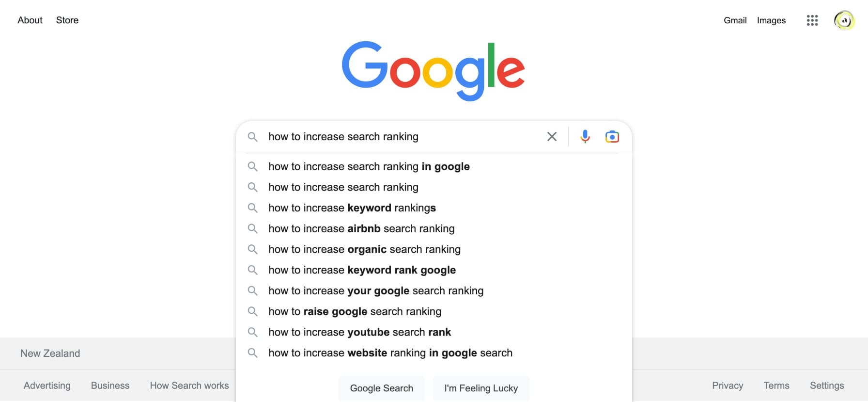The image size is (868, 402).
Task: Click I'm Feeling Lucky button
Action: click(481, 388)
